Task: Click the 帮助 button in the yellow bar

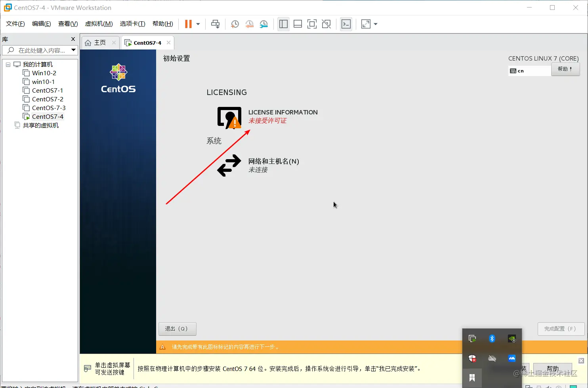Action: tap(553, 369)
